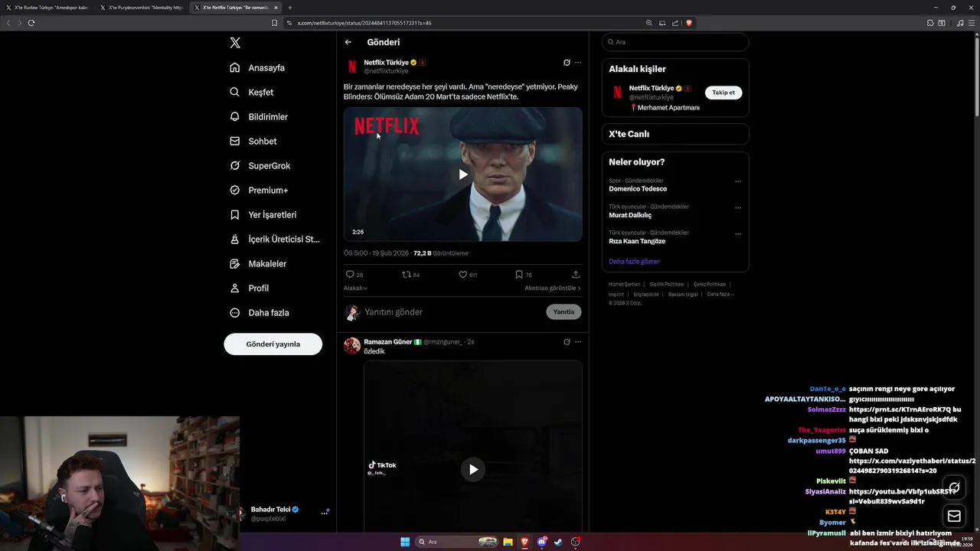Expand the Alakalı replies sort dropdown

355,289
